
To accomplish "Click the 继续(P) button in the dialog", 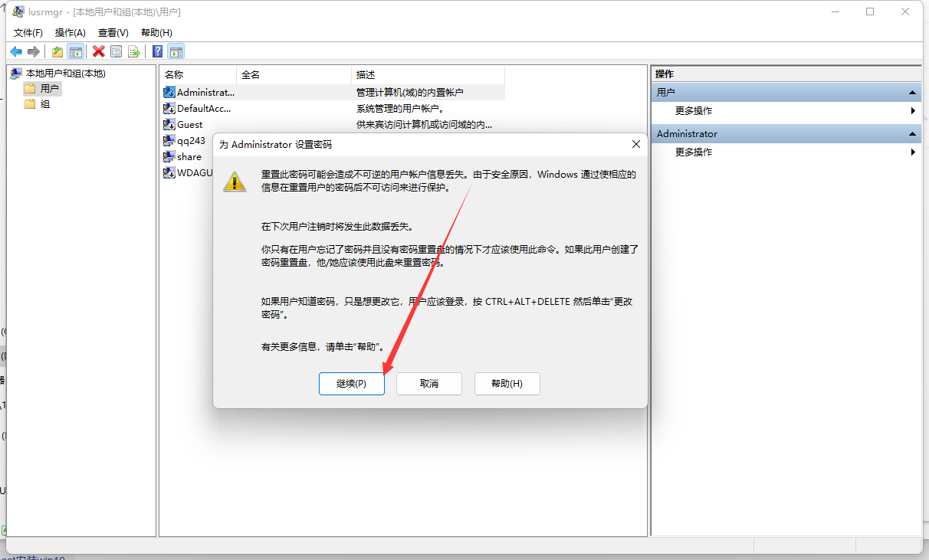I will (x=352, y=384).
